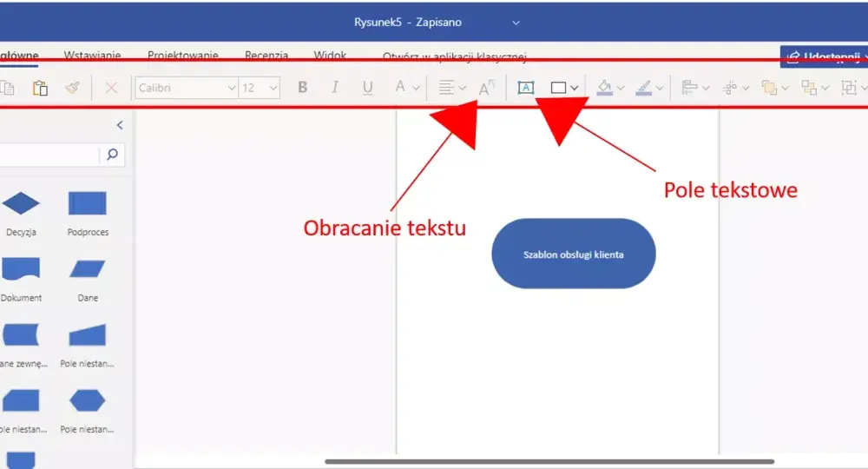868x469 pixels.
Task: Collapse the shapes panel with the chevron
Action: click(120, 125)
